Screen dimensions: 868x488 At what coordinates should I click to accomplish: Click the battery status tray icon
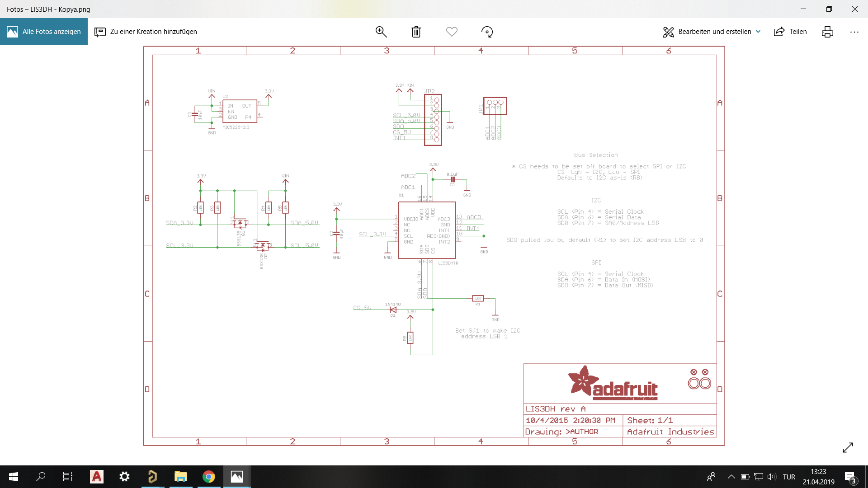[x=745, y=477]
